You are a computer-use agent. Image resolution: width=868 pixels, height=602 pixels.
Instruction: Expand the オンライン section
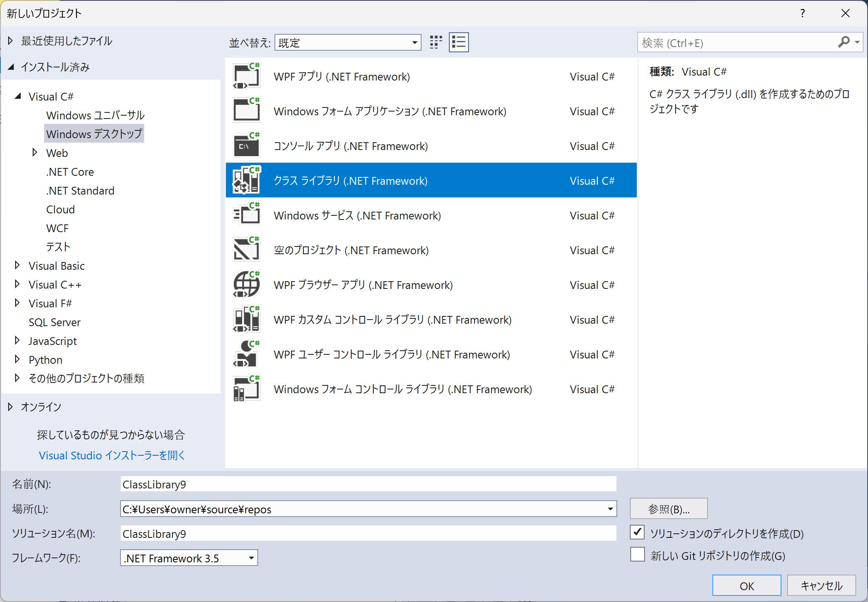(11, 407)
